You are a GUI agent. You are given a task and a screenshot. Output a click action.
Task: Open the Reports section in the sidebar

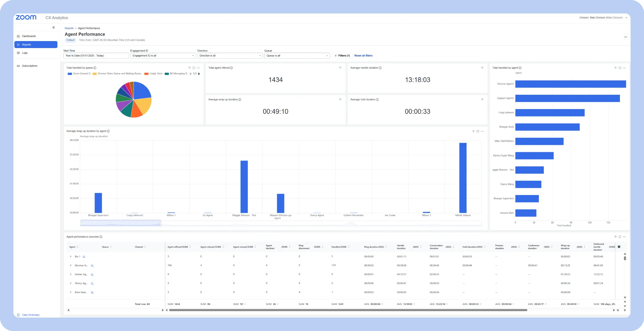[x=26, y=45]
